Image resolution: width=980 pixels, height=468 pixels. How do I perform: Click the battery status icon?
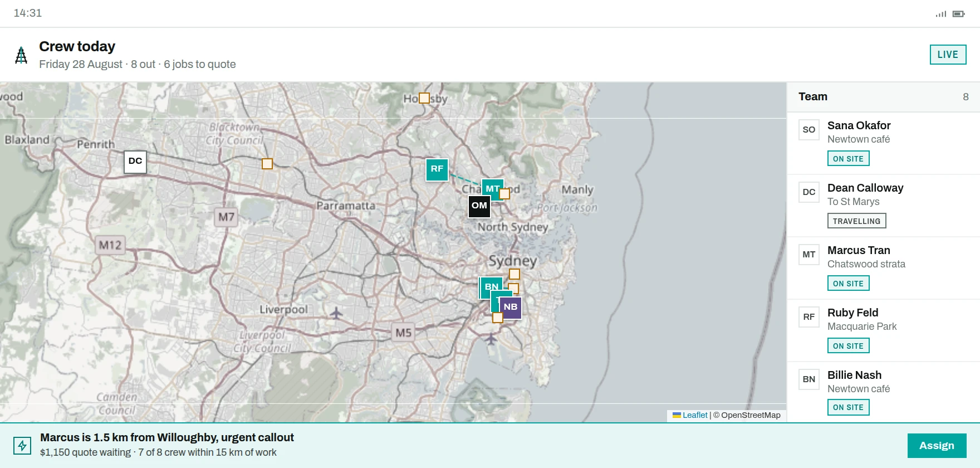pos(959,14)
